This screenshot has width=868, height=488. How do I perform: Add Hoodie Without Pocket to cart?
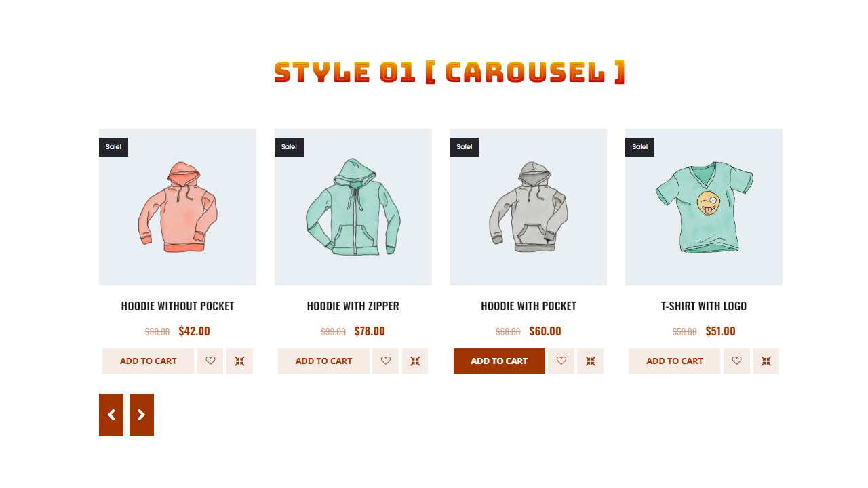point(148,361)
